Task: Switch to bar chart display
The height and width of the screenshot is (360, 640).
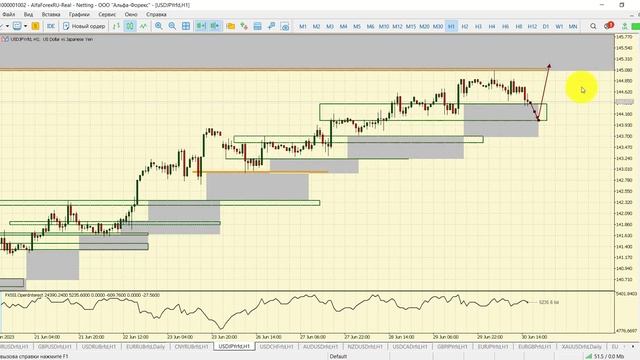Action: (x=116, y=26)
